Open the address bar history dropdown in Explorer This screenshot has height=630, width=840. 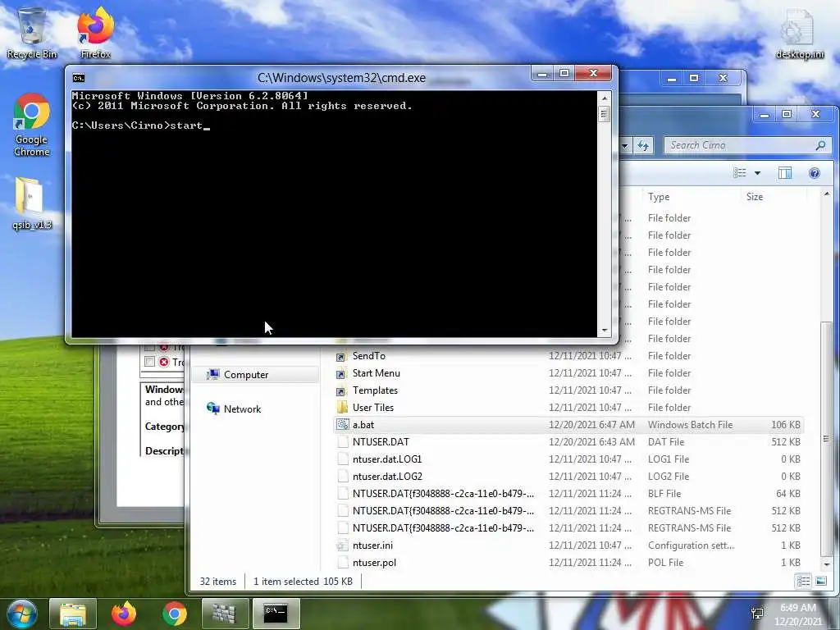[x=624, y=145]
